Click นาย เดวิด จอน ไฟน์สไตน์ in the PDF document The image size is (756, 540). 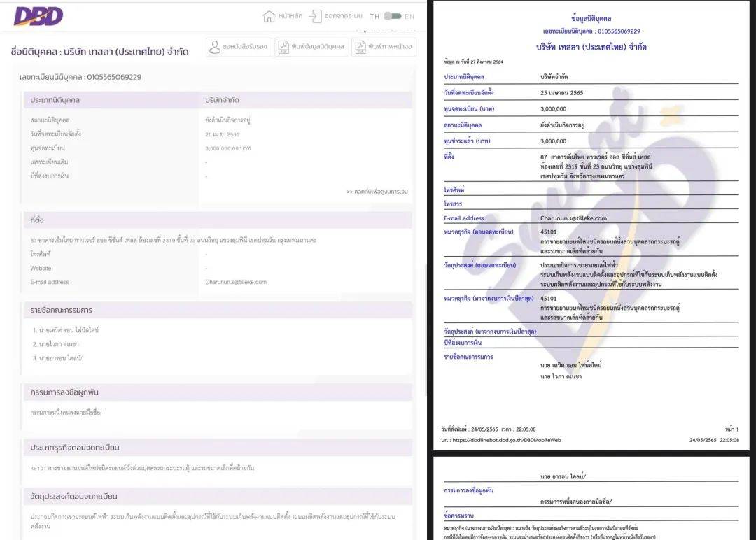pos(571,365)
